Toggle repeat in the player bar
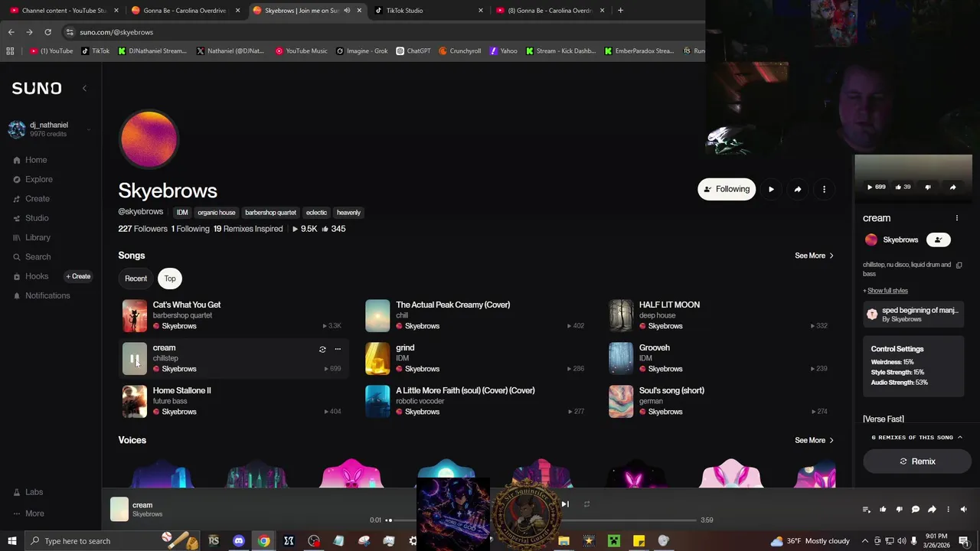This screenshot has height=551, width=980. coord(586,504)
